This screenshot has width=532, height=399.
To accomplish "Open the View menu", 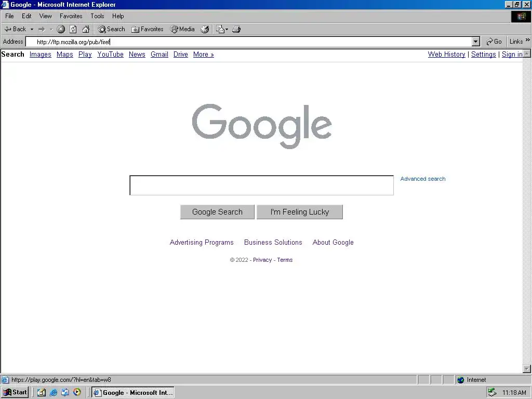I will (46, 16).
